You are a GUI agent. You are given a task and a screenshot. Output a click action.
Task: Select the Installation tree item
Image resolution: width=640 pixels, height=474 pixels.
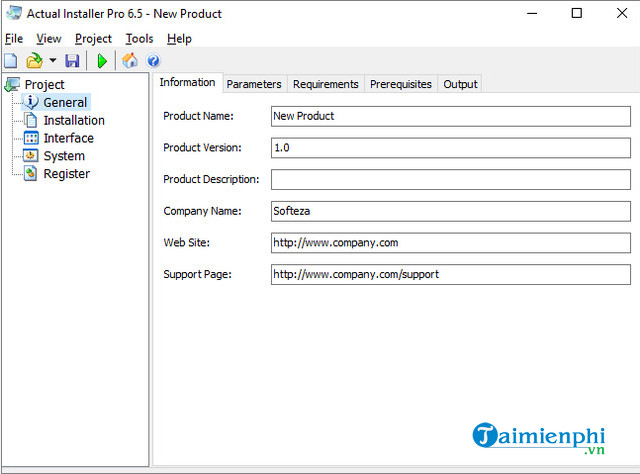click(x=73, y=120)
